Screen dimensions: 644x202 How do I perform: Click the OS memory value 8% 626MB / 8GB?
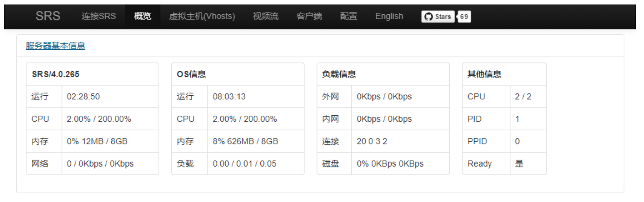(245, 141)
